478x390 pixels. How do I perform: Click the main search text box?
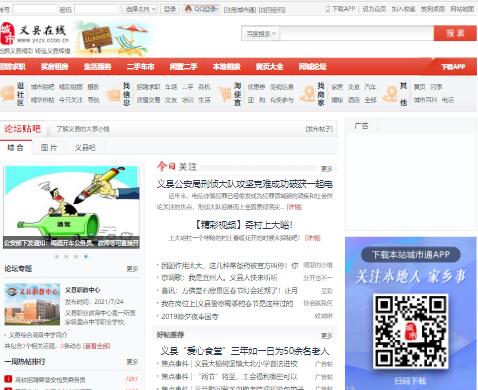[x=357, y=34]
